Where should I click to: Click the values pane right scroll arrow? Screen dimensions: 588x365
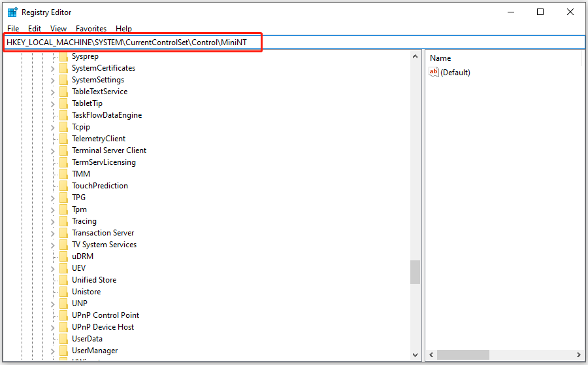tap(578, 355)
